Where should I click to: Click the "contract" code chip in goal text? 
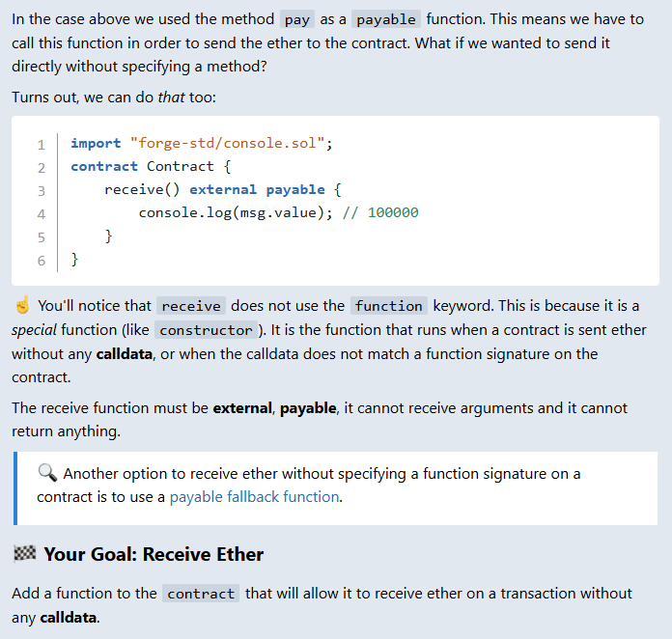click(201, 594)
